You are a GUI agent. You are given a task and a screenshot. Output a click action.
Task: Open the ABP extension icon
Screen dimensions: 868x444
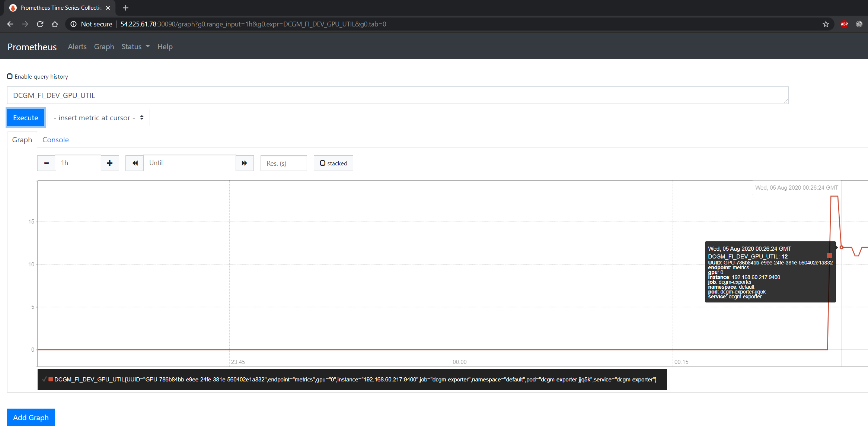point(844,24)
